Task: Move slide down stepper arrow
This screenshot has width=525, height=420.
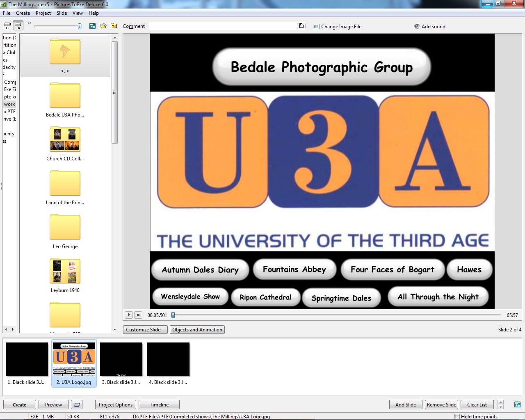Action: pyautogui.click(x=500, y=407)
